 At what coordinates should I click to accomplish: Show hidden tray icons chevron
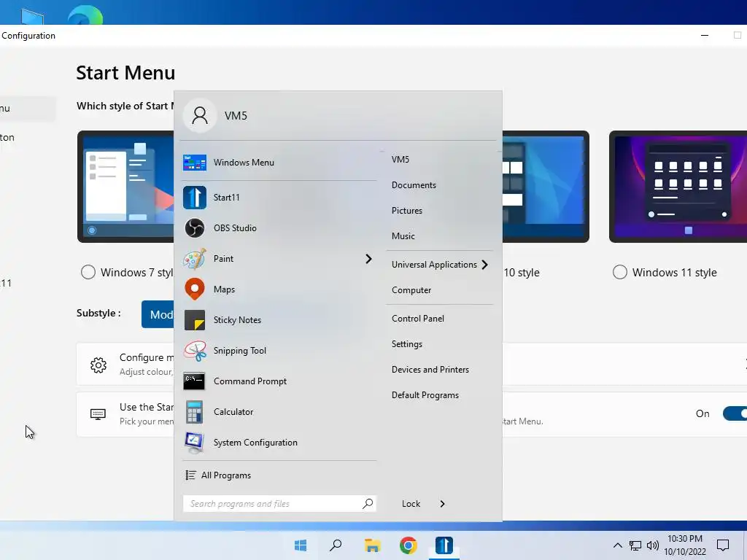(x=617, y=545)
